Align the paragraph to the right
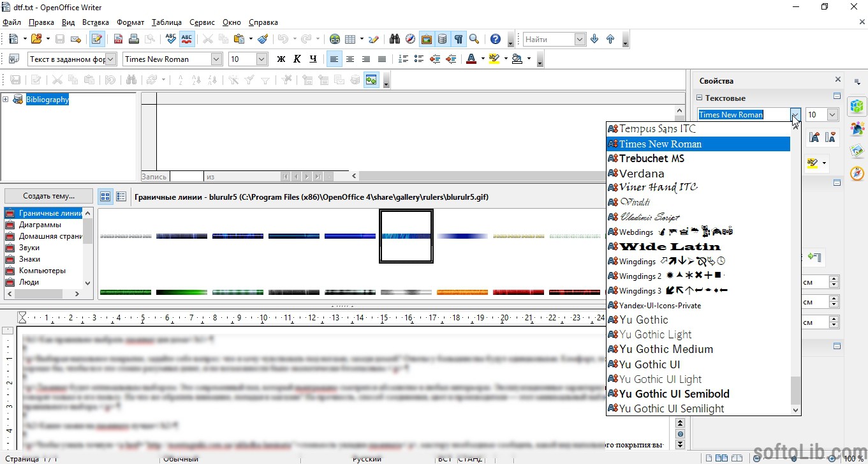This screenshot has height=464, width=868. 366,59
